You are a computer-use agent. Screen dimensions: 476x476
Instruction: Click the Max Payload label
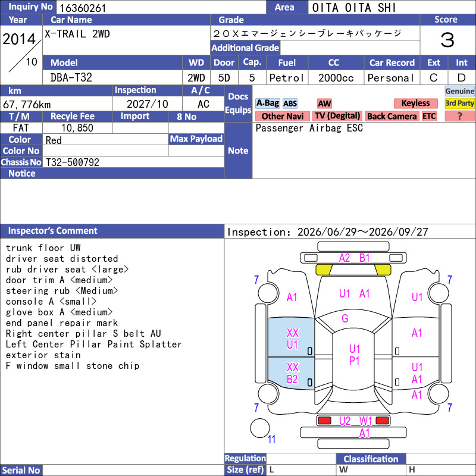[196, 139]
